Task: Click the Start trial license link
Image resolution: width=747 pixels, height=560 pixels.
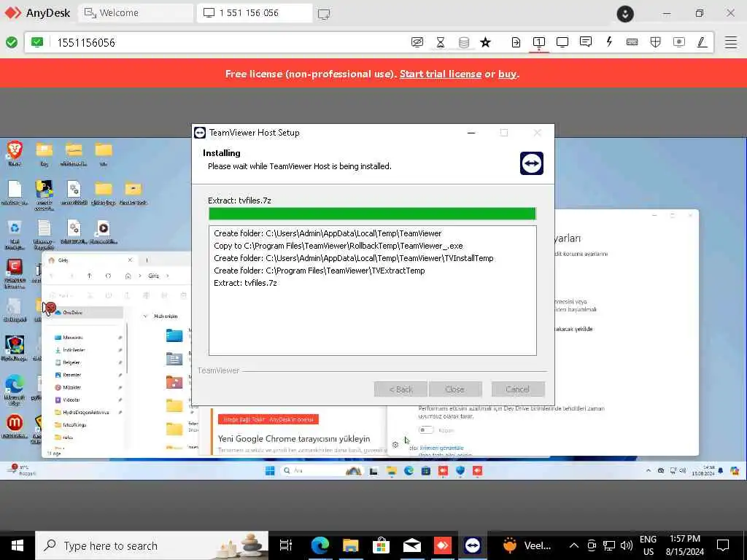Action: 440,74
